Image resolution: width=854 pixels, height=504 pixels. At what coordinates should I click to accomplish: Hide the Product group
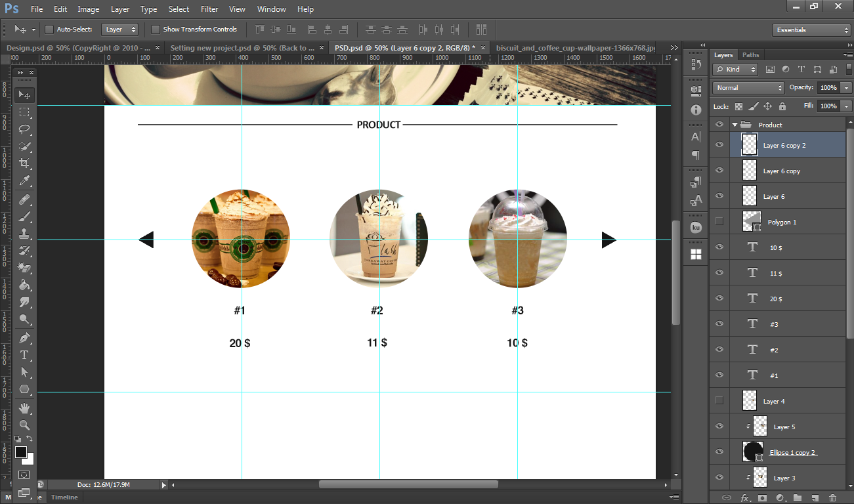[719, 125]
